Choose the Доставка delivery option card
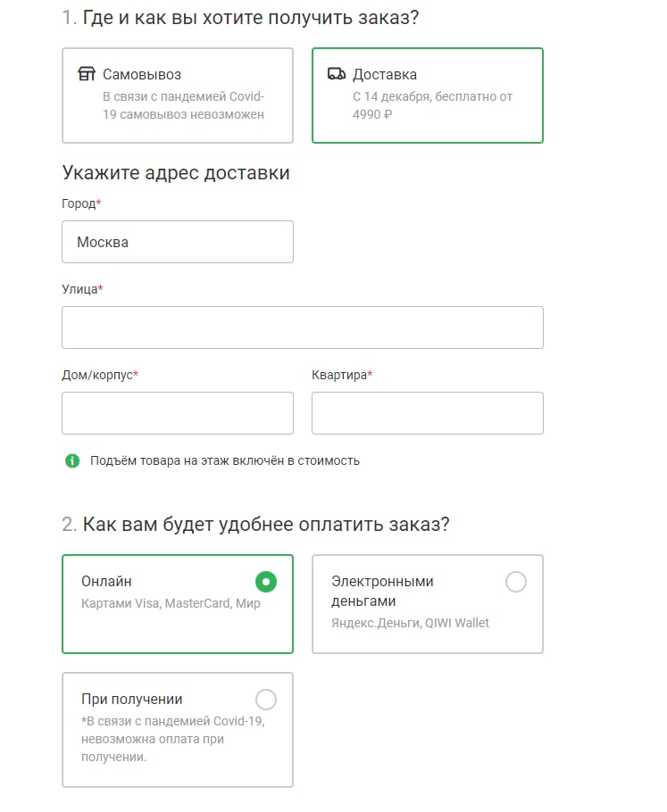This screenshot has width=667, height=812. pyautogui.click(x=427, y=95)
